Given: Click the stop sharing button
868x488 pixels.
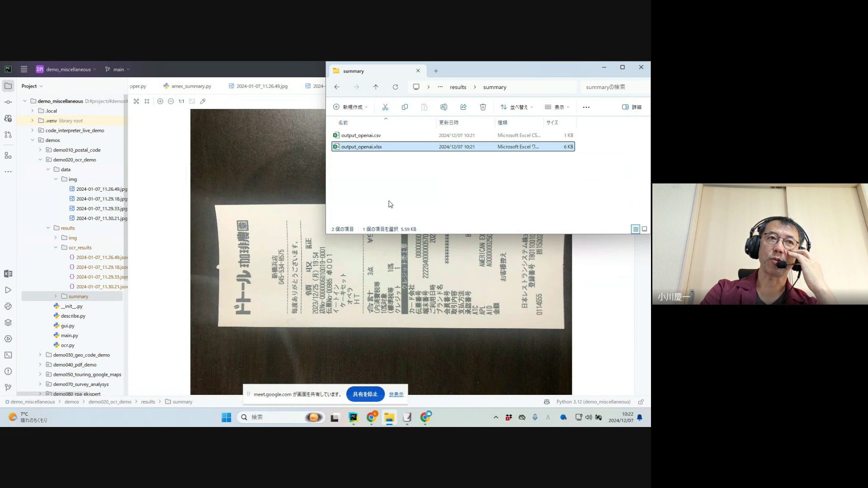Looking at the screenshot, I should pos(365,394).
